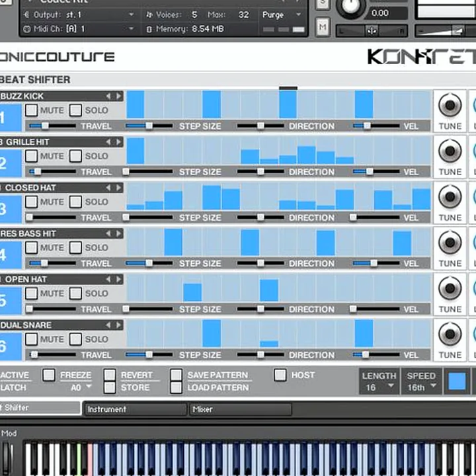
Task: Select previous sample for Closed Hat
Action: point(108,188)
